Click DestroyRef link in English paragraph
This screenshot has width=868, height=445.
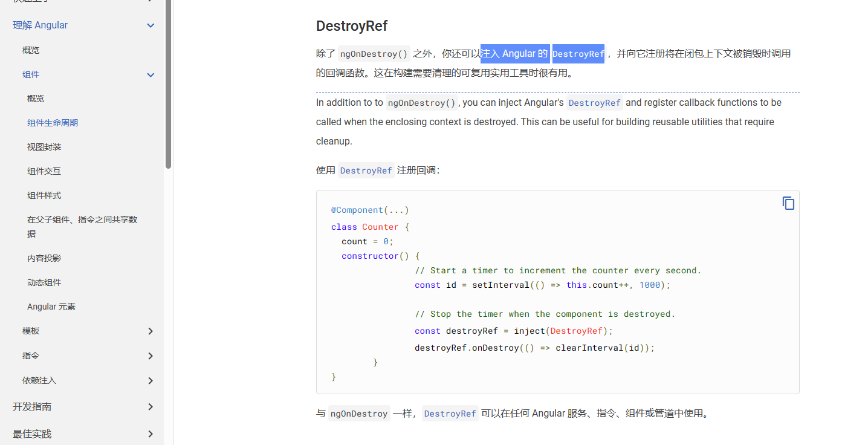(595, 103)
